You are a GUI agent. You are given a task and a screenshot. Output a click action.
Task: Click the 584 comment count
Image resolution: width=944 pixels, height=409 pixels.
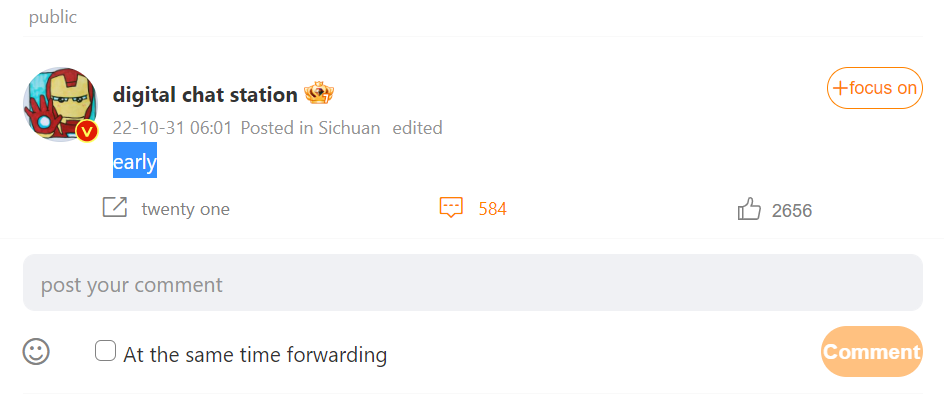[492, 209]
